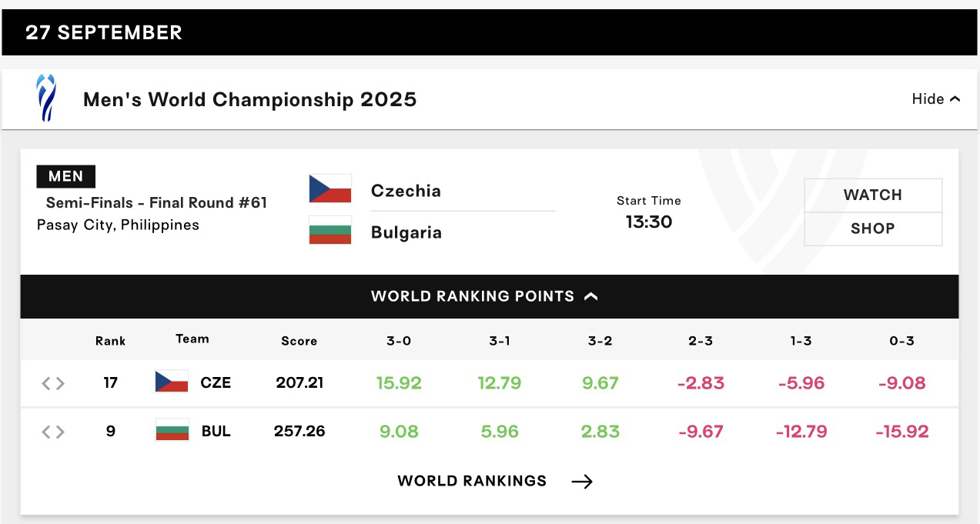The height and width of the screenshot is (524, 980).
Task: Click the Men's World Championship 2025 logo
Action: tap(46, 98)
